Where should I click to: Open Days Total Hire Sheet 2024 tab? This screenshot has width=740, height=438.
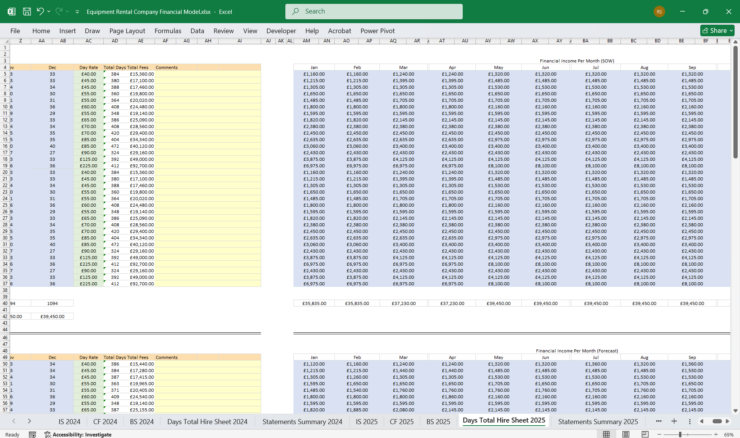coord(207,421)
